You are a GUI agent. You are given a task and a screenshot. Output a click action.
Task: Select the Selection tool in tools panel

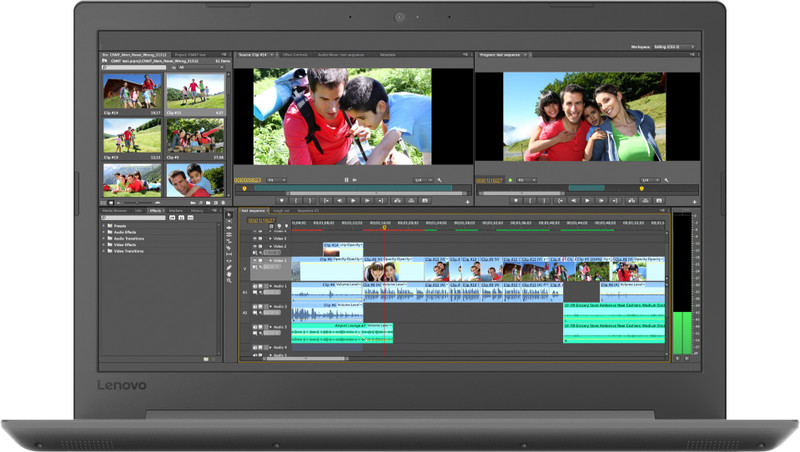(x=230, y=215)
